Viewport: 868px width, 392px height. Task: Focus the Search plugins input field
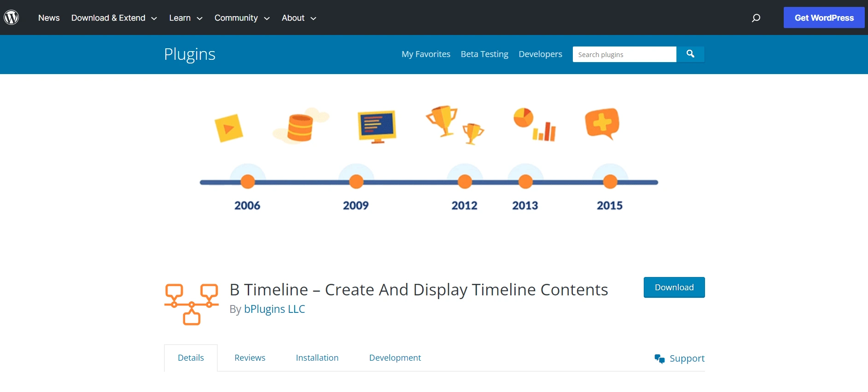pos(624,54)
